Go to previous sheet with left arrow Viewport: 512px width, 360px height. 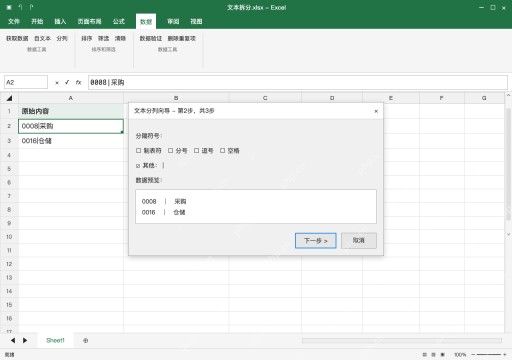13,340
